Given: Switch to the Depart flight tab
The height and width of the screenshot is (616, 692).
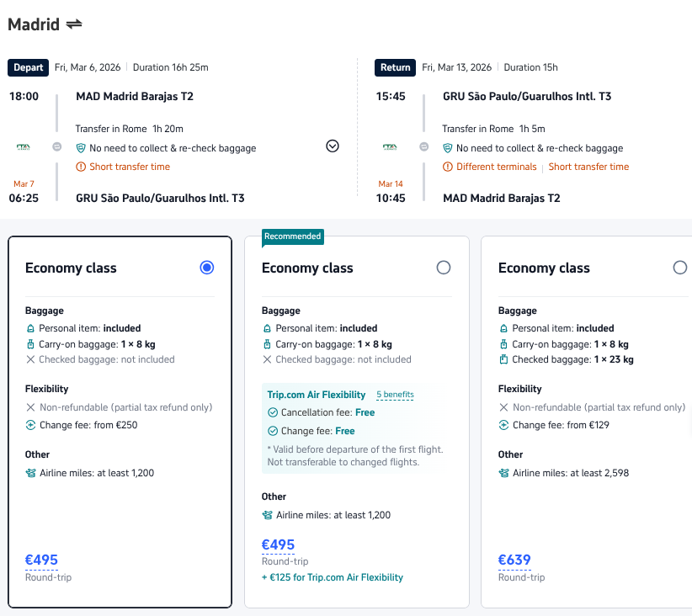Looking at the screenshot, I should pyautogui.click(x=29, y=67).
